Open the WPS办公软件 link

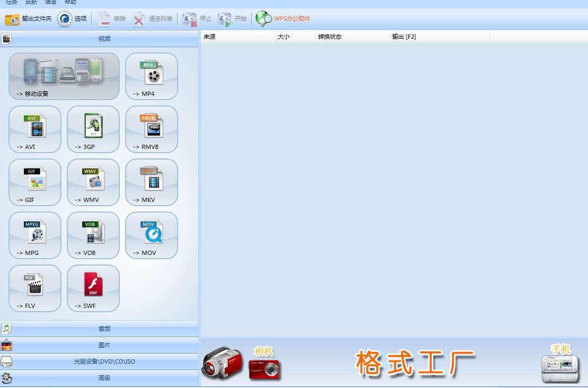pos(283,19)
